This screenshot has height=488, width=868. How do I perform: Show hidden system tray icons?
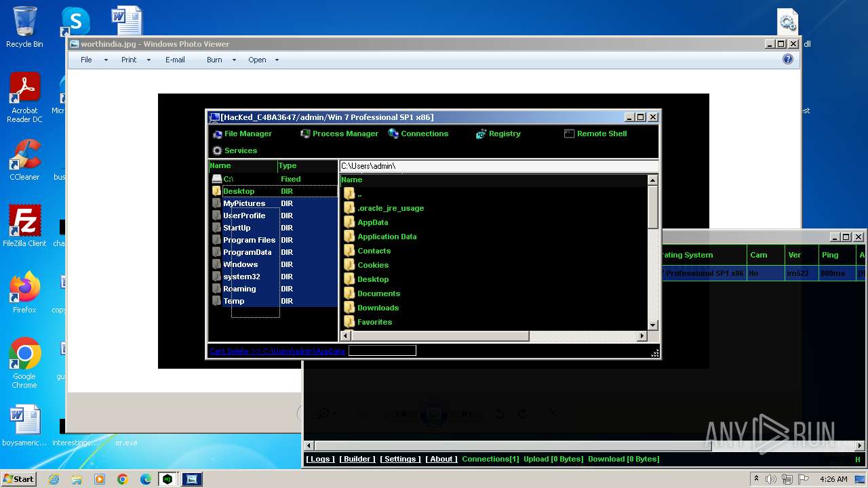coord(756,479)
